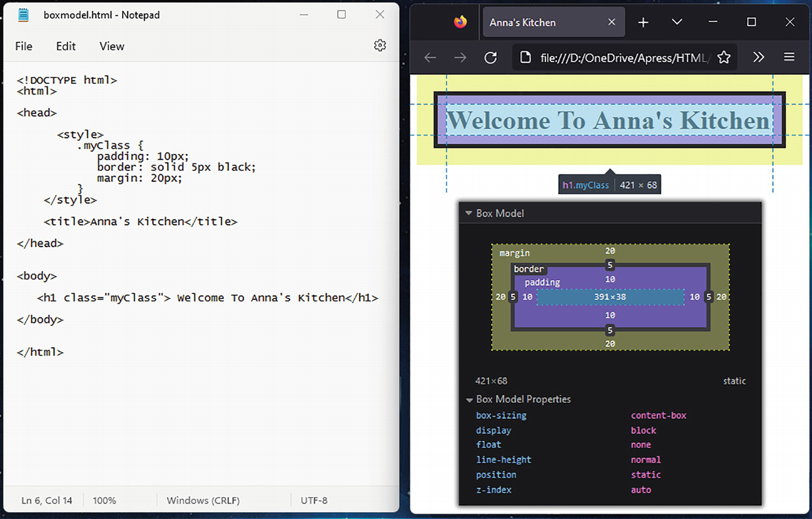This screenshot has height=519, width=812.
Task: Click the Firefox forward arrow
Action: point(460,57)
